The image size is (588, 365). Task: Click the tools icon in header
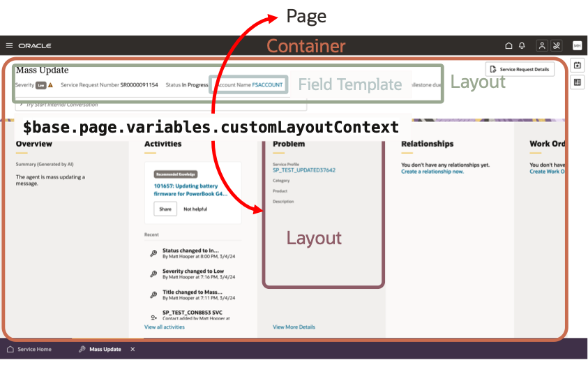(x=557, y=46)
